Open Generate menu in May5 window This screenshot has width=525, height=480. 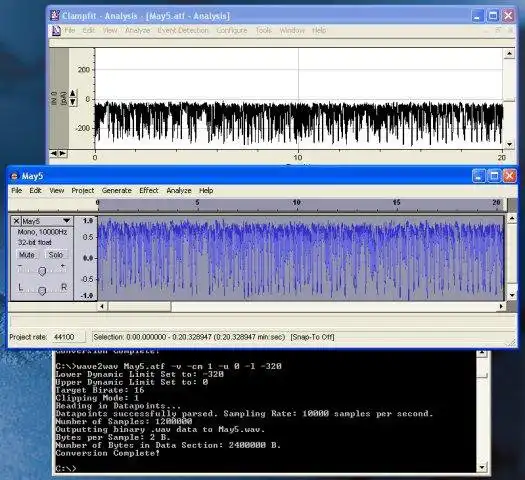117,190
